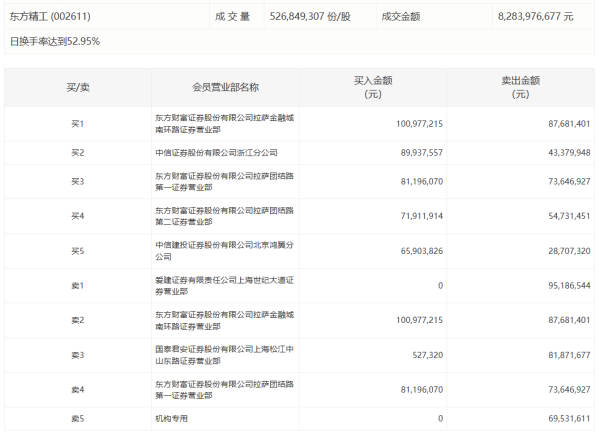Select buy amount 65,903,826
The image size is (600, 435).
(x=422, y=251)
